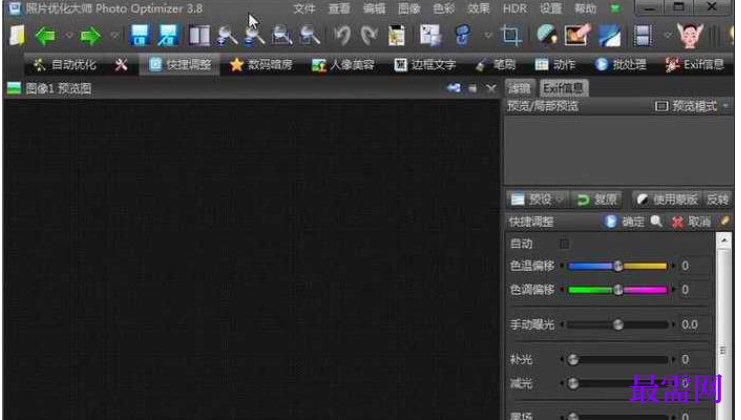
Task: Click the color balloon toolbar icon
Action: pos(547,35)
